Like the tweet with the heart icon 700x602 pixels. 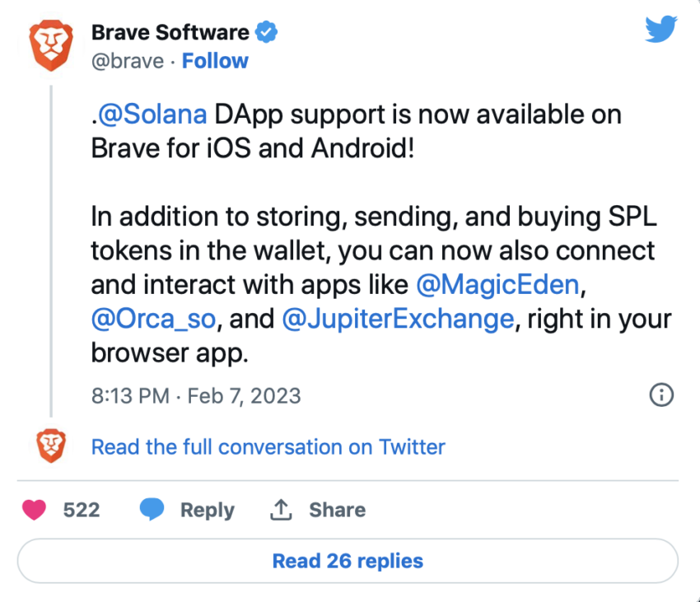pos(34,510)
